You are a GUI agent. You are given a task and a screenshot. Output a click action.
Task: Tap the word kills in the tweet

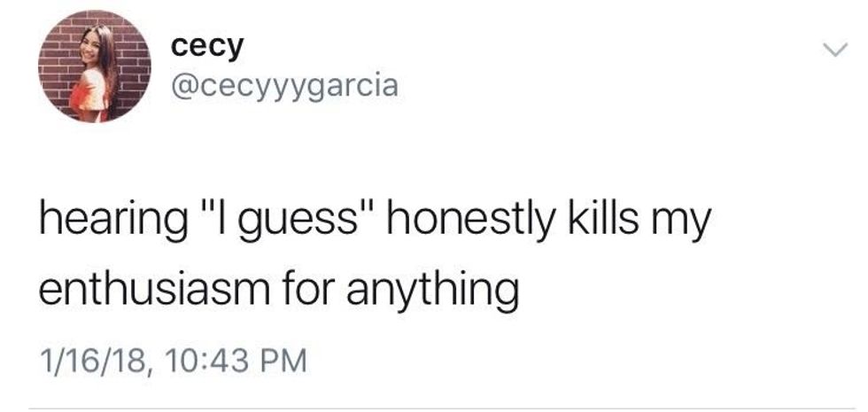[602, 217]
